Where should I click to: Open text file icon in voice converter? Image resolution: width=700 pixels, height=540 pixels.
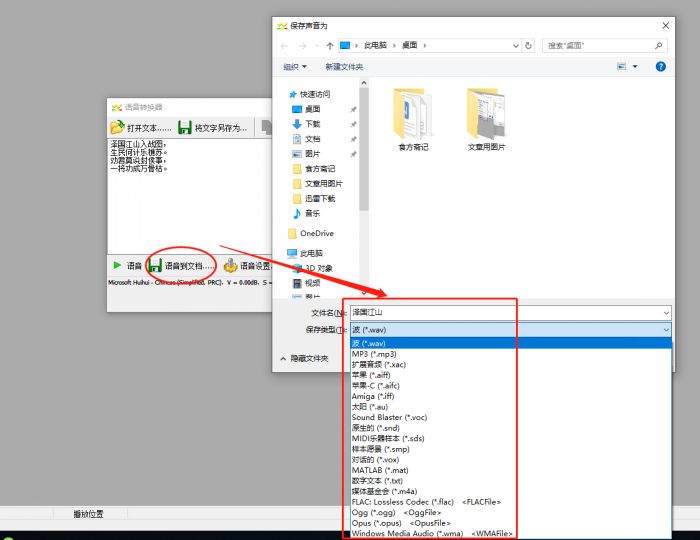pos(117,127)
